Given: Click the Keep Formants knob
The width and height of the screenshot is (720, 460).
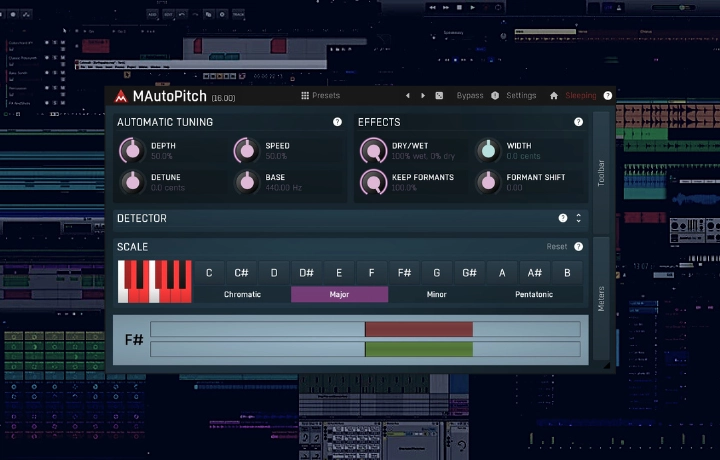Looking at the screenshot, I should [x=373, y=182].
